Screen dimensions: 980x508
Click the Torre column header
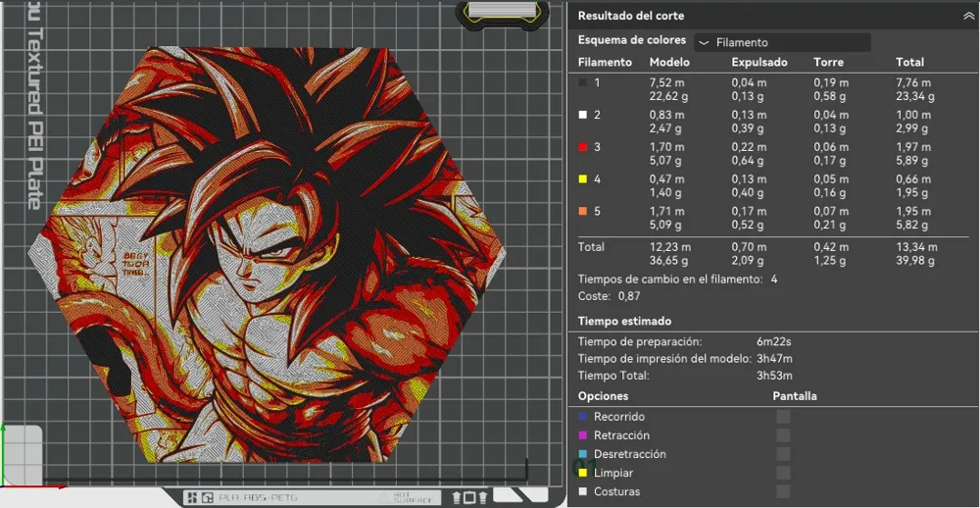(x=829, y=62)
